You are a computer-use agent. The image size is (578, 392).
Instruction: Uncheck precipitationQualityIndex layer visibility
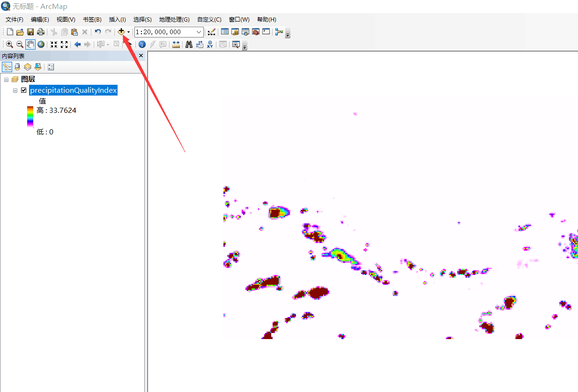(x=24, y=90)
